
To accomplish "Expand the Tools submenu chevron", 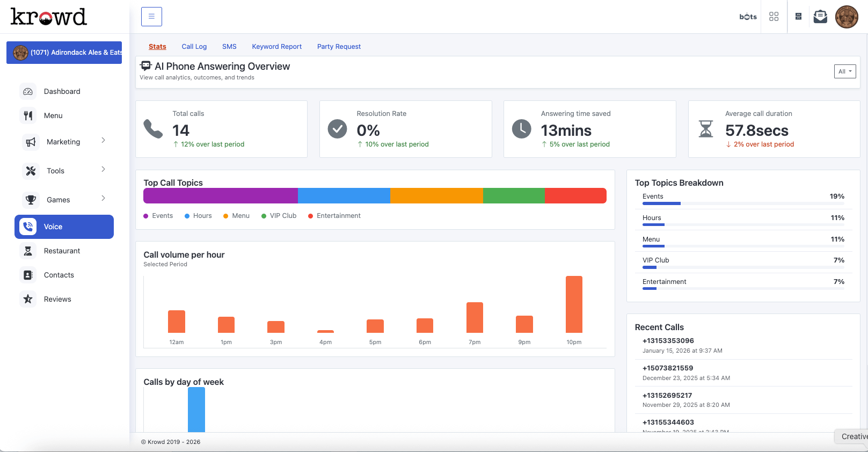I will pyautogui.click(x=104, y=170).
